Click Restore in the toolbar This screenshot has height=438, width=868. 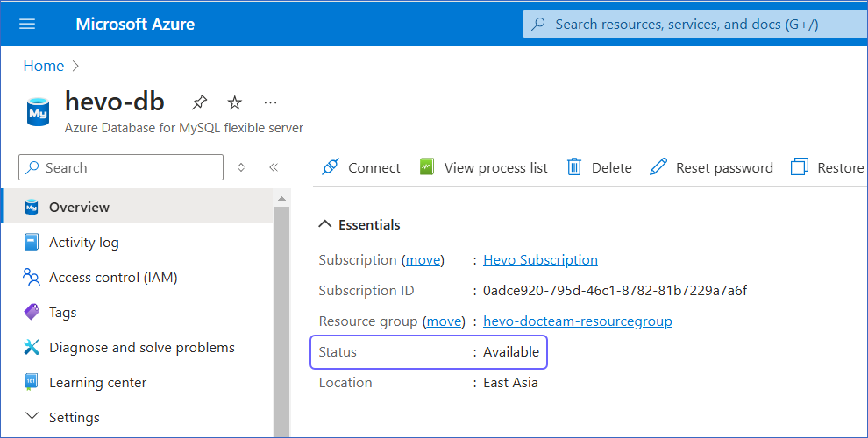(x=828, y=167)
